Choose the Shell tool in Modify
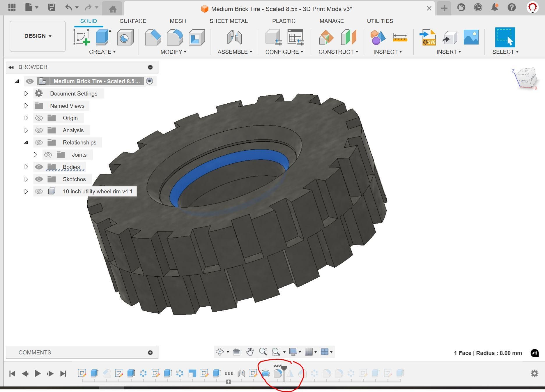Screen dimensions: 545x392 tap(197, 37)
